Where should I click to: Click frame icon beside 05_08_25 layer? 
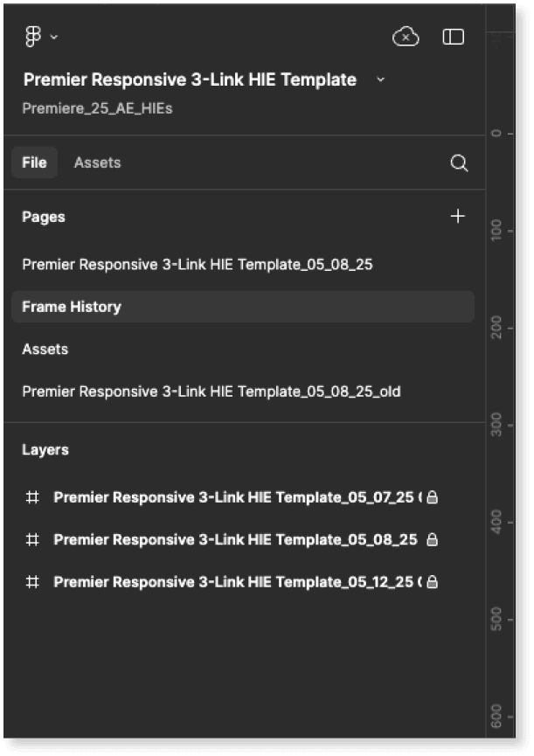(x=32, y=539)
